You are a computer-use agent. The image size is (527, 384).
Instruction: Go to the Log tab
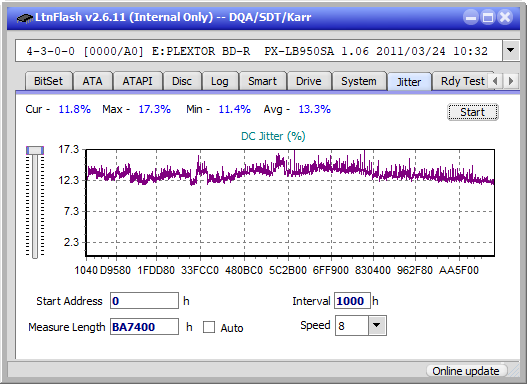pos(220,81)
